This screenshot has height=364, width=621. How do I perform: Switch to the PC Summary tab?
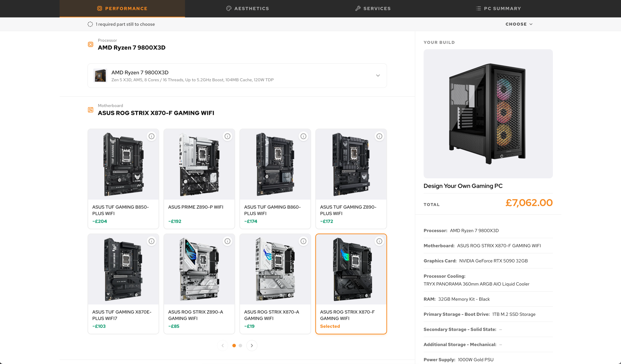pyautogui.click(x=498, y=9)
